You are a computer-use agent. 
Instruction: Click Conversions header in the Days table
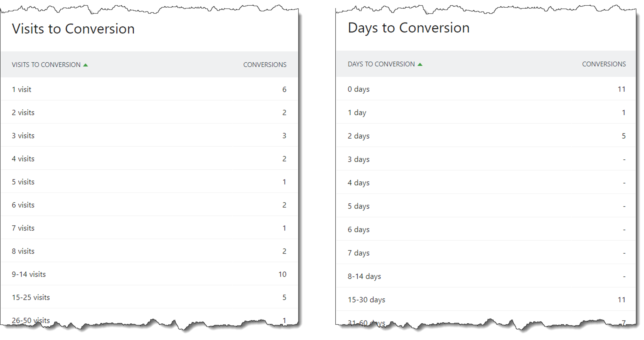(604, 64)
